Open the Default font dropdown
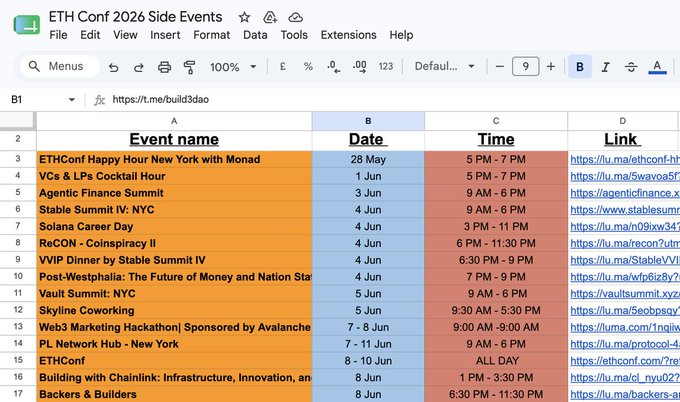 [444, 66]
